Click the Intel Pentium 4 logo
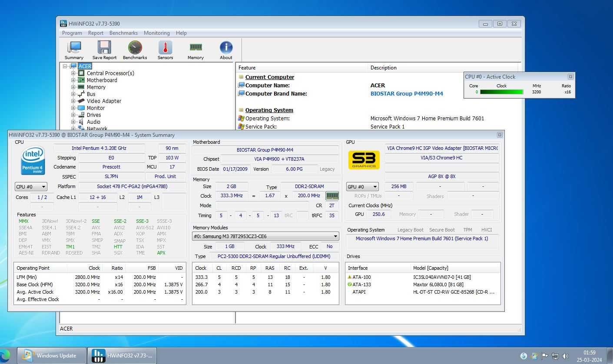Image resolution: width=613 pixels, height=364 pixels. 33,160
